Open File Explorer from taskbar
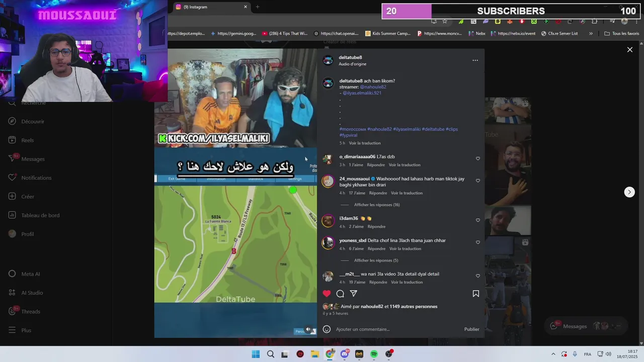This screenshot has width=644, height=362. (x=315, y=354)
